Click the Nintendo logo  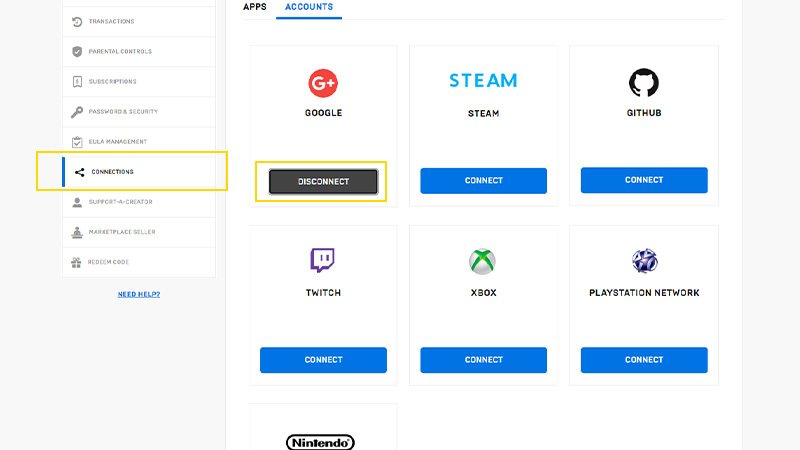click(322, 441)
